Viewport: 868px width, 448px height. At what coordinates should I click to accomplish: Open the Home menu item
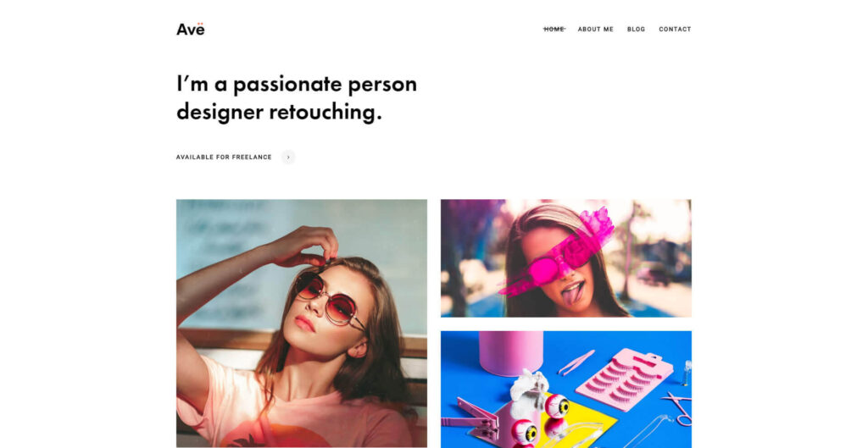[554, 30]
